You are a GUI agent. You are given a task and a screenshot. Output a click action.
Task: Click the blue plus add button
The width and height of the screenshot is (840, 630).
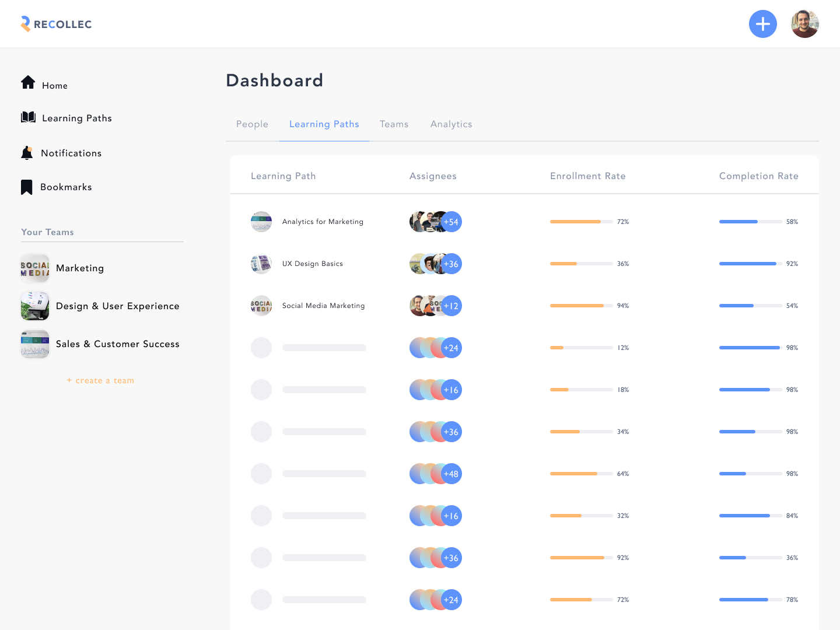click(763, 24)
